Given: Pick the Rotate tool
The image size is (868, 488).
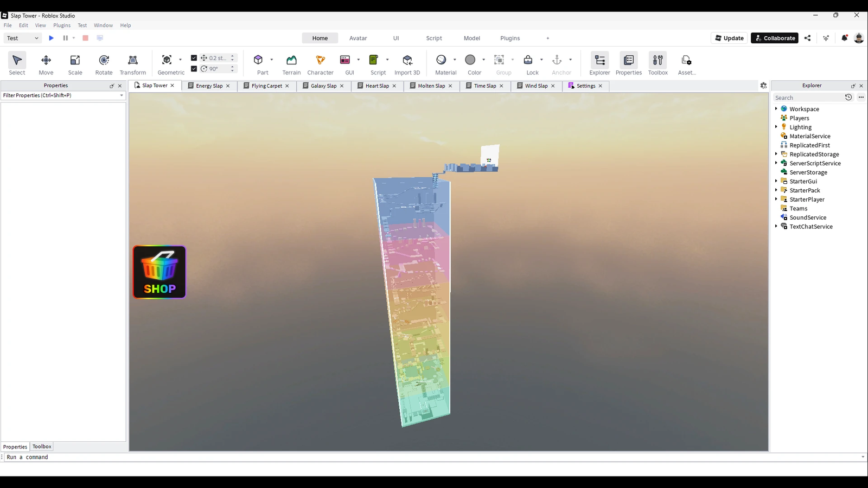Looking at the screenshot, I should tap(104, 64).
